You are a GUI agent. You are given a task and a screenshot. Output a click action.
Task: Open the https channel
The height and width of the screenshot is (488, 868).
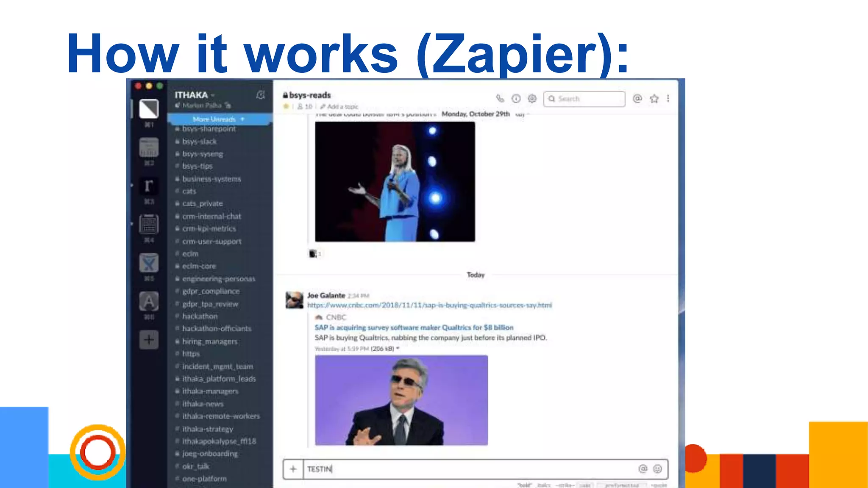[191, 353]
